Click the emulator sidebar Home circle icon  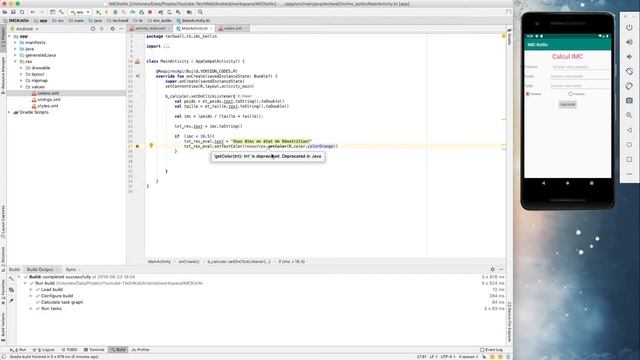(629, 144)
